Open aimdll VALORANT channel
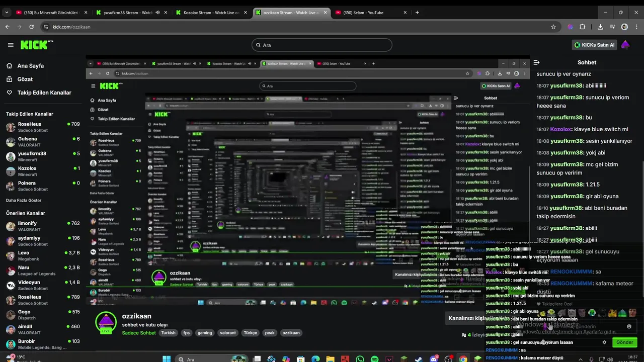This screenshot has width=644, height=362. (43, 329)
